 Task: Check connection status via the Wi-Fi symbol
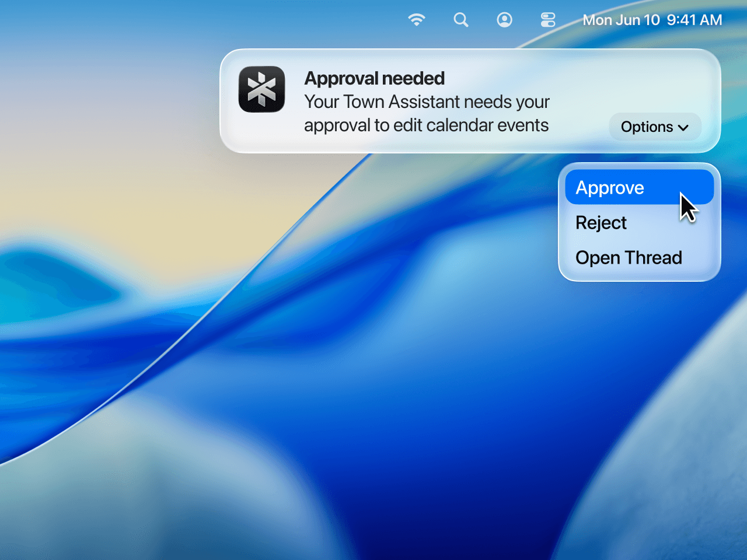[x=416, y=19]
